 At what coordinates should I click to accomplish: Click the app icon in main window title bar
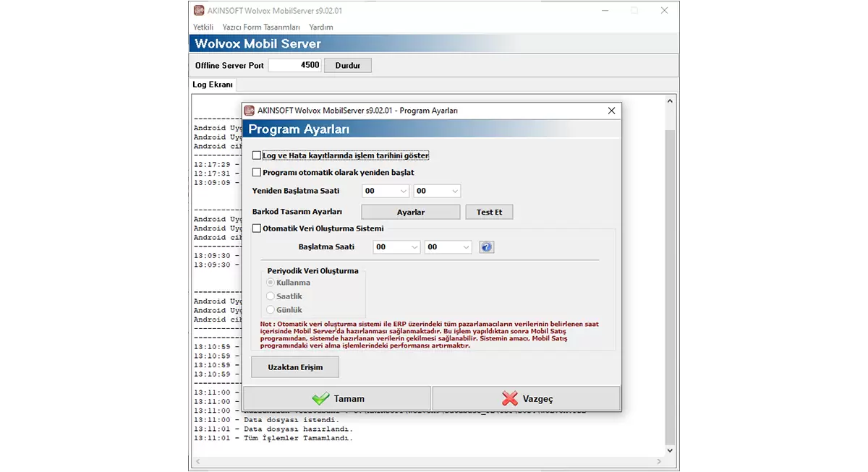[199, 10]
